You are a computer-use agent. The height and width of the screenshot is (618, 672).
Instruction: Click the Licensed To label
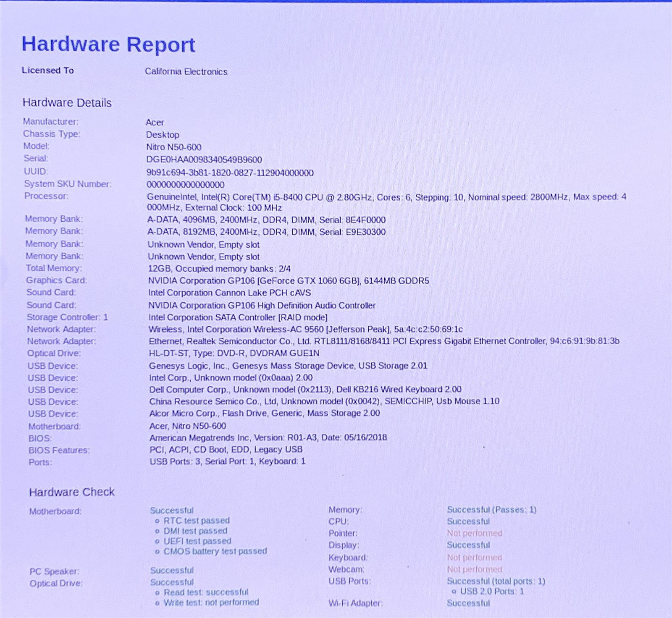click(x=48, y=70)
